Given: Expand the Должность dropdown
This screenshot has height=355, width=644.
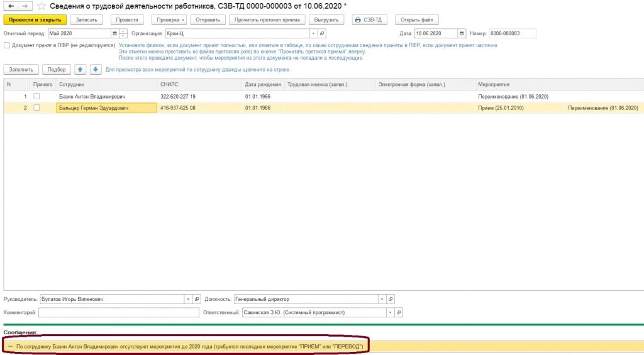Looking at the screenshot, I should (381, 299).
